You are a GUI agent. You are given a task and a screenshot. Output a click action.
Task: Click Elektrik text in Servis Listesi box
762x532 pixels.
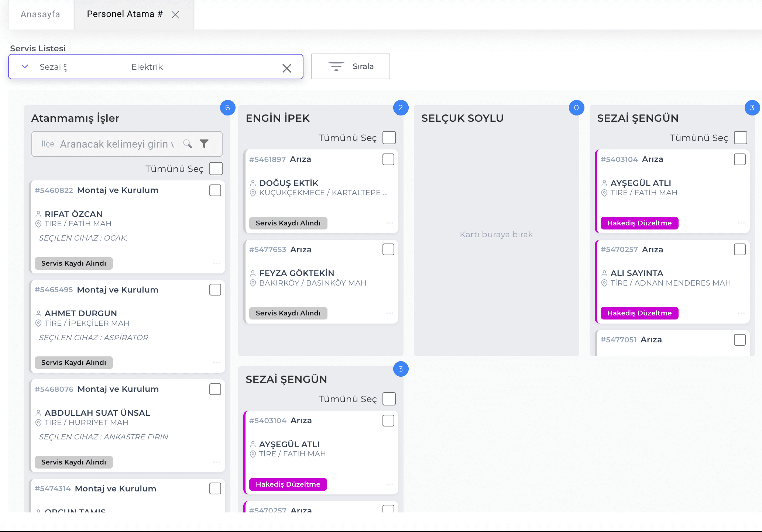147,67
